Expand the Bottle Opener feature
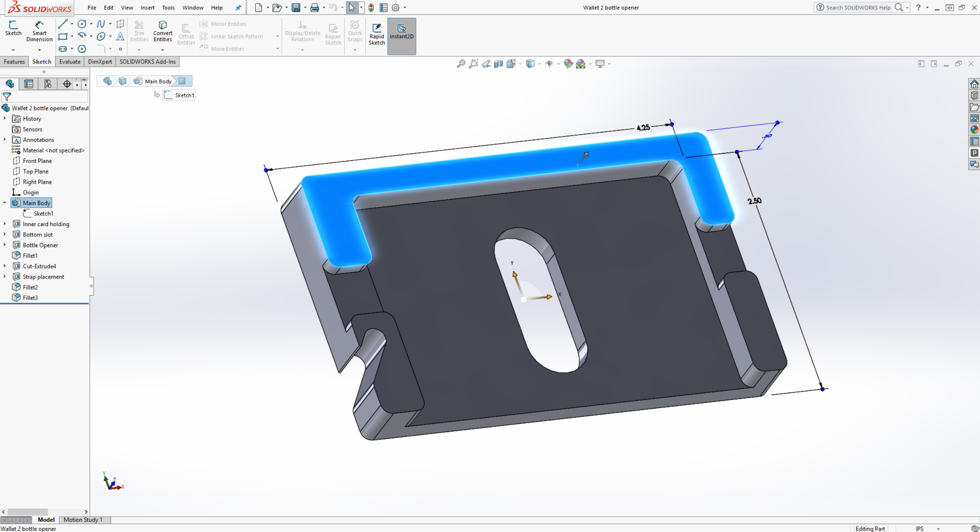The width and height of the screenshot is (980, 532). coord(5,245)
